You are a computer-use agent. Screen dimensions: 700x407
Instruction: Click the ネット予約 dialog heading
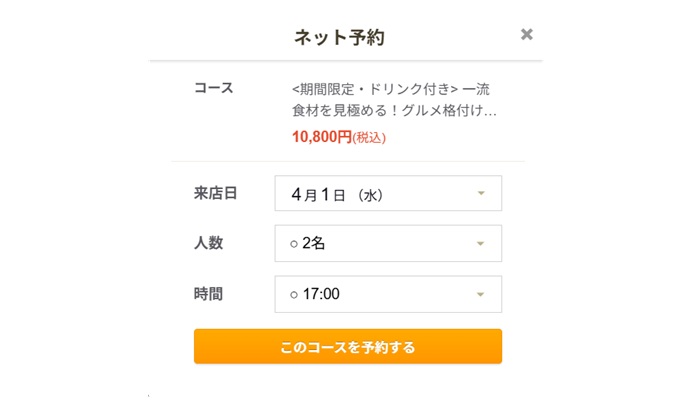click(x=339, y=37)
